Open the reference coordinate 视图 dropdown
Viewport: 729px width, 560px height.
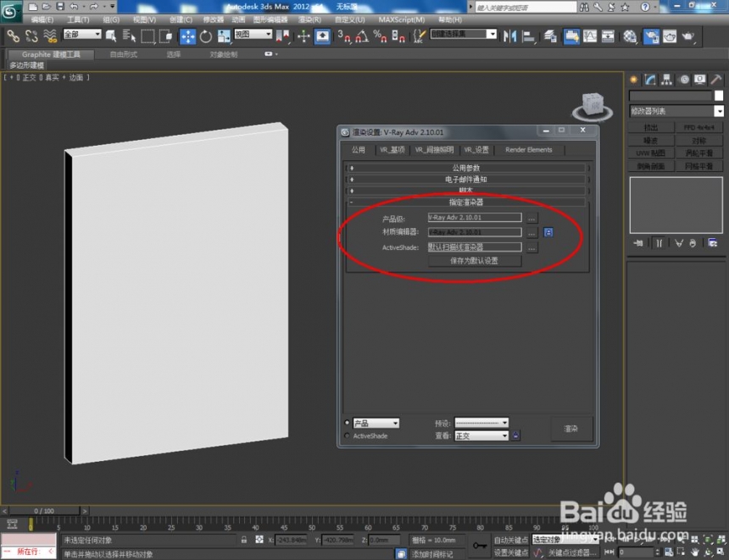(253, 34)
